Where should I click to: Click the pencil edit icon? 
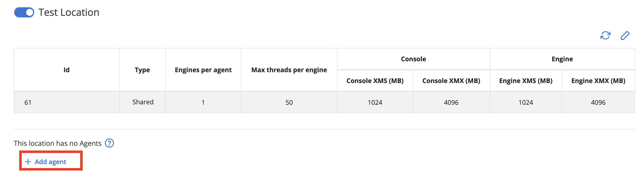pyautogui.click(x=625, y=36)
